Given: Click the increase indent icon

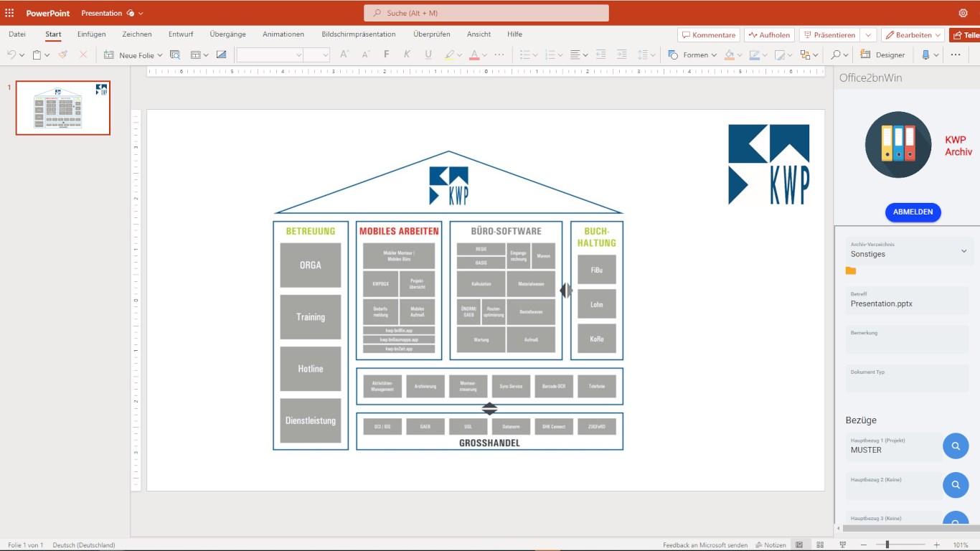Looking at the screenshot, I should pos(622,55).
